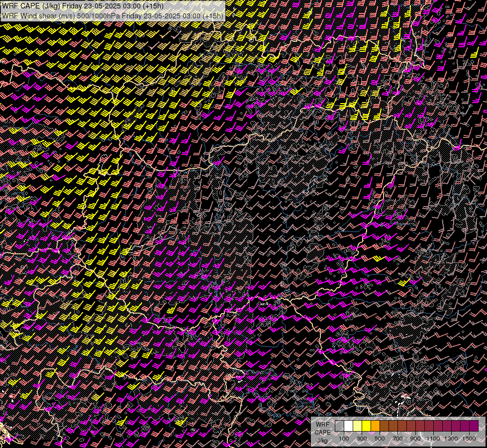Click the legend value 1500
The height and width of the screenshot is (448, 487).
(469, 439)
